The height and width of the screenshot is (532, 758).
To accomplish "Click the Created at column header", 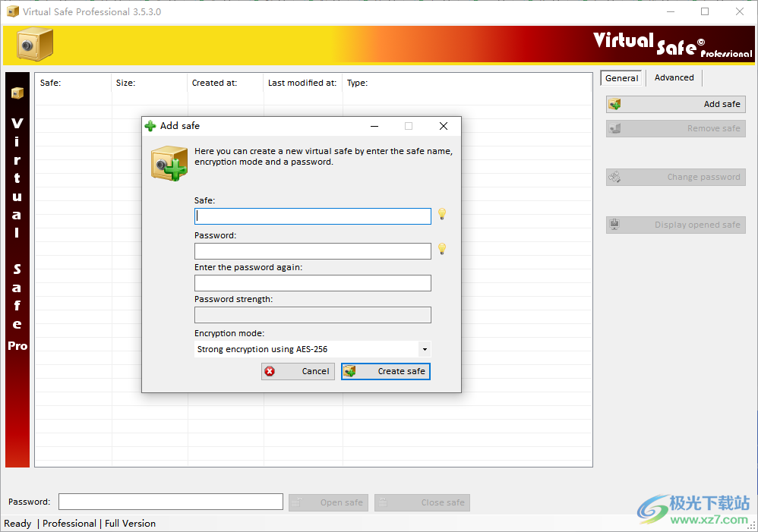I will pos(226,83).
